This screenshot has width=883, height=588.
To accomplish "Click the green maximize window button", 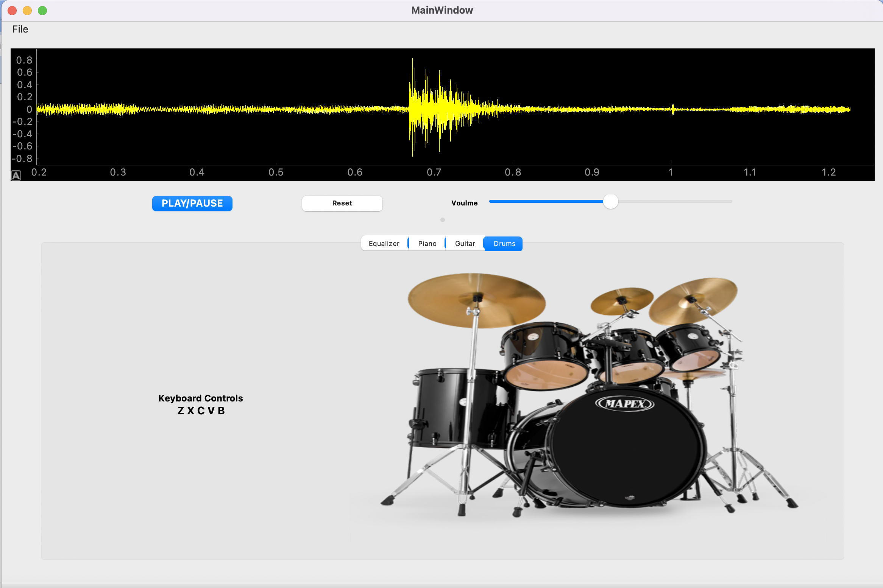I will point(42,11).
